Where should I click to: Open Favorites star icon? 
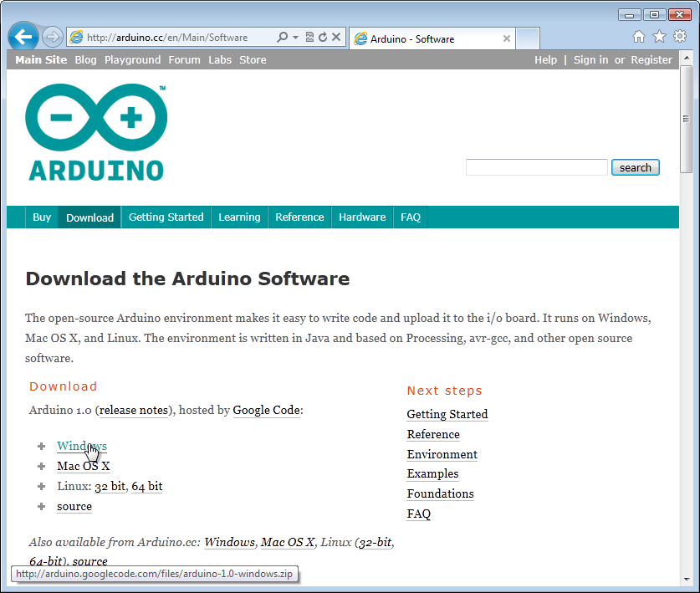(659, 37)
